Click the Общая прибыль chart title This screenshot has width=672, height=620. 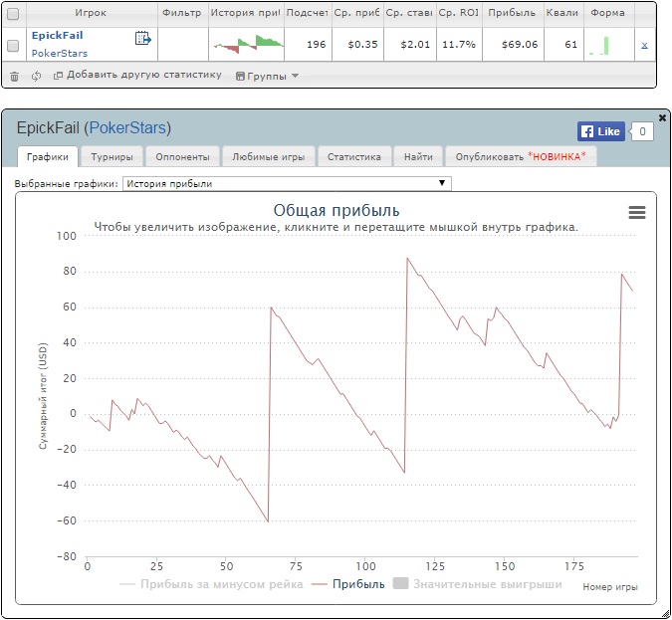pos(336,210)
